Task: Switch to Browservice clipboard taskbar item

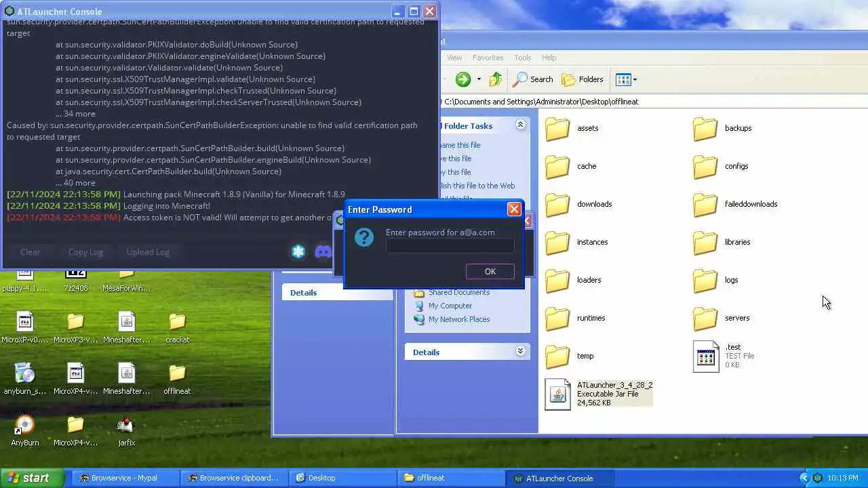Action: (x=233, y=478)
